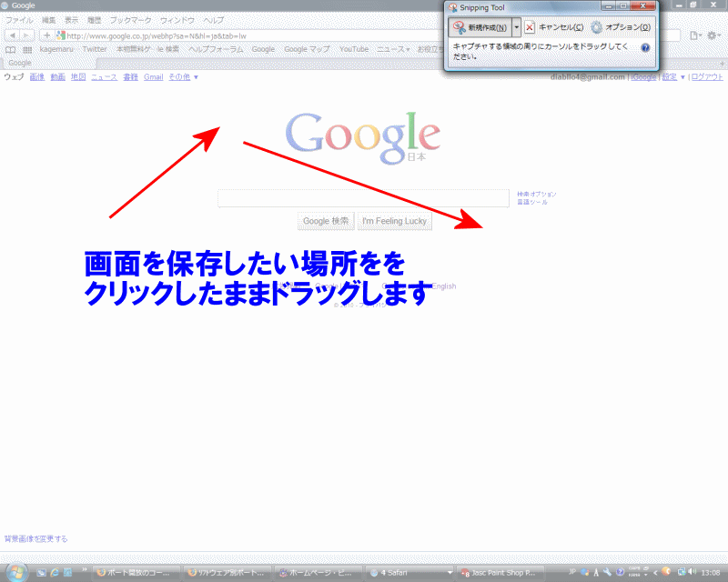This screenshot has height=582, width=728.
Task: Click the Show Desktop quick launch icon
Action: click(41, 573)
